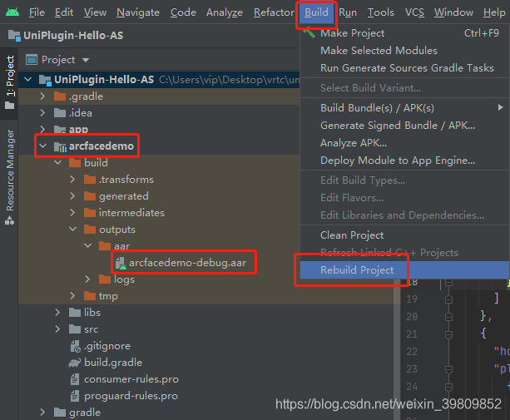The height and width of the screenshot is (420, 510).
Task: Open the File menu
Action: 37,12
